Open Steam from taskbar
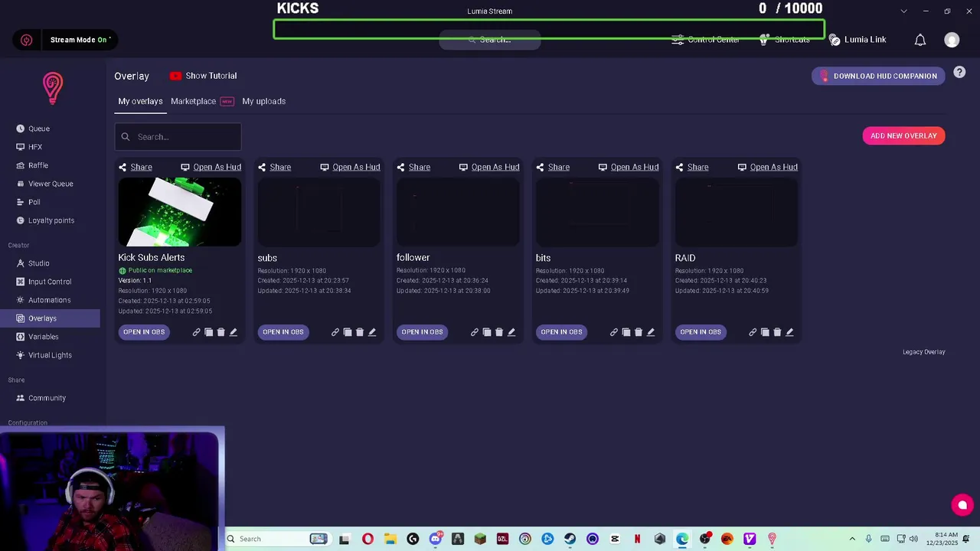 [570, 539]
